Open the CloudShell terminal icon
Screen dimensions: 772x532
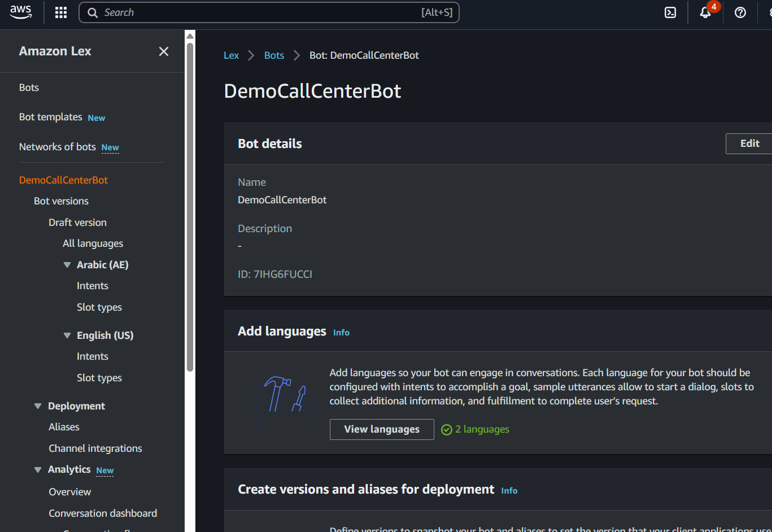coord(670,12)
